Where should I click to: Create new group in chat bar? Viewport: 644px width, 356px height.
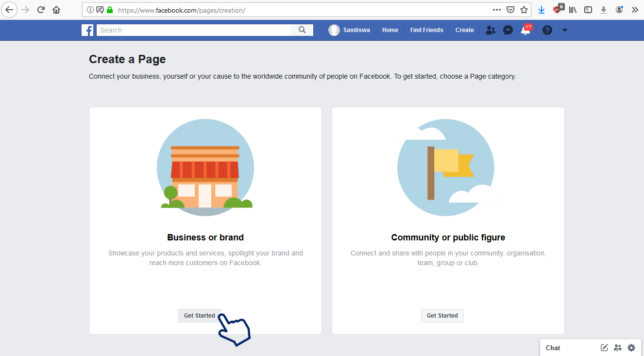pyautogui.click(x=618, y=348)
